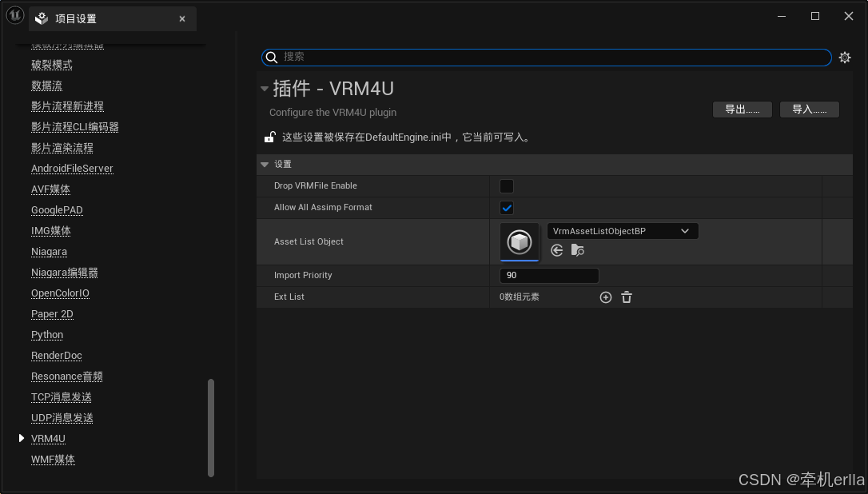The height and width of the screenshot is (494, 868).
Task: Click Configure the VRM4U plugin text
Action: [x=332, y=113]
